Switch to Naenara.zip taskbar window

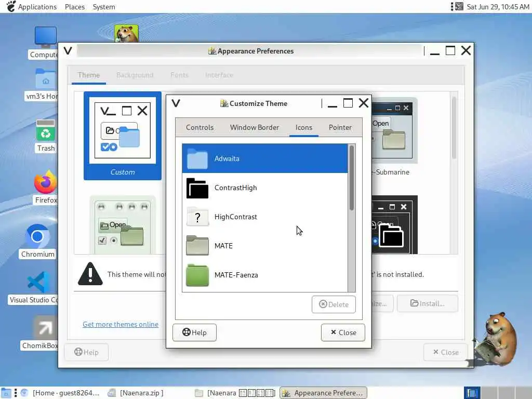tap(136, 393)
